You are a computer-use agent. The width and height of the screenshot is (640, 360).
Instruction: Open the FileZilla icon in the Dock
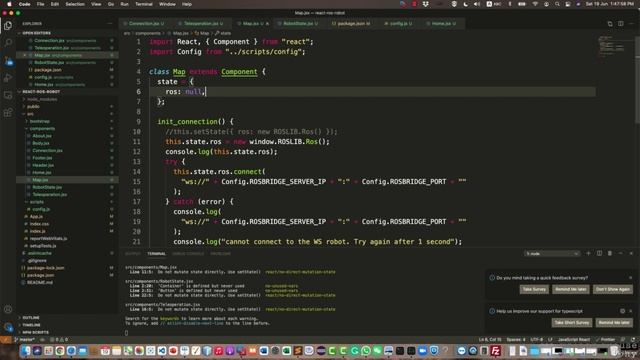coord(496,351)
